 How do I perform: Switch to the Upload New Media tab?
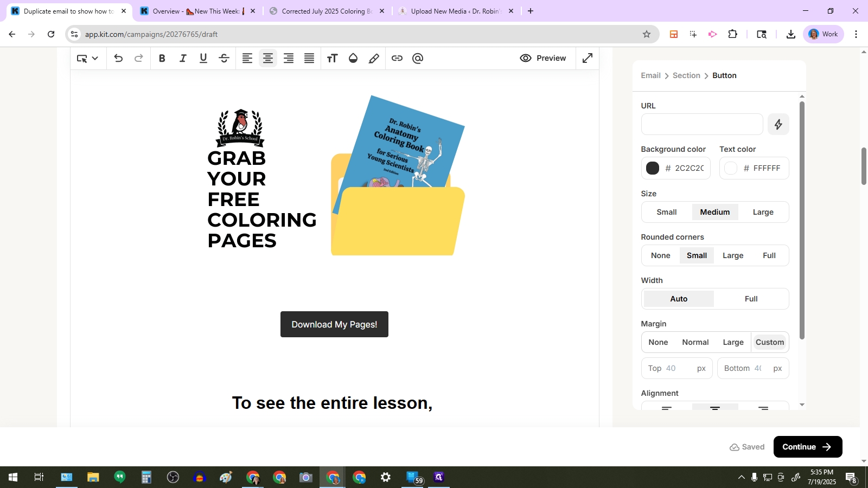pyautogui.click(x=456, y=11)
